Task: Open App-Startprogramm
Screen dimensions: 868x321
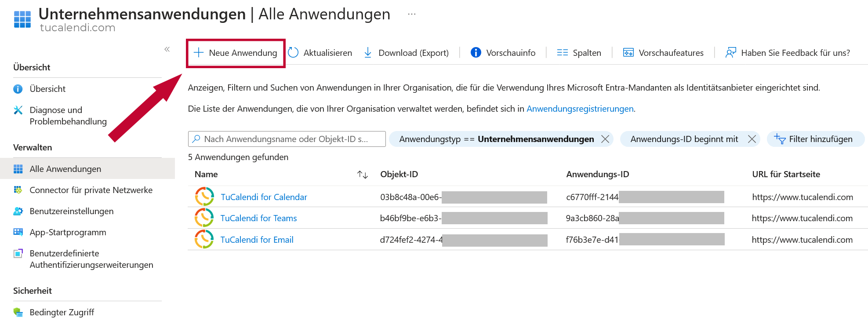Action: tap(68, 232)
